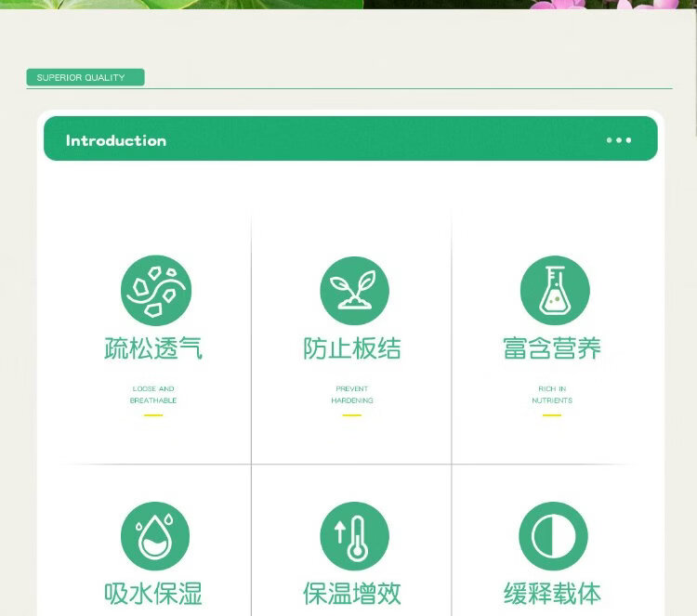The image size is (697, 616).
Task: Click the SUPERIOR QUALITY tag
Action: coord(85,78)
